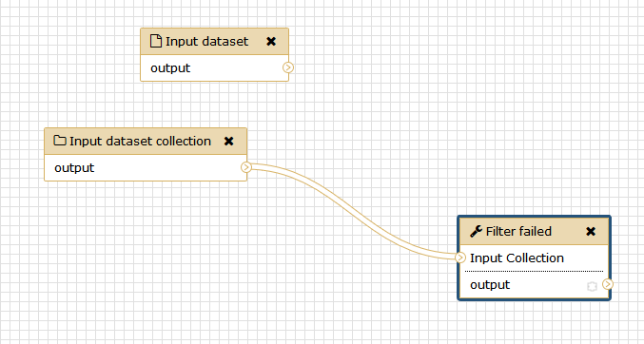The height and width of the screenshot is (344, 644).
Task: Click the wrench icon on Filter failed
Action: (476, 231)
